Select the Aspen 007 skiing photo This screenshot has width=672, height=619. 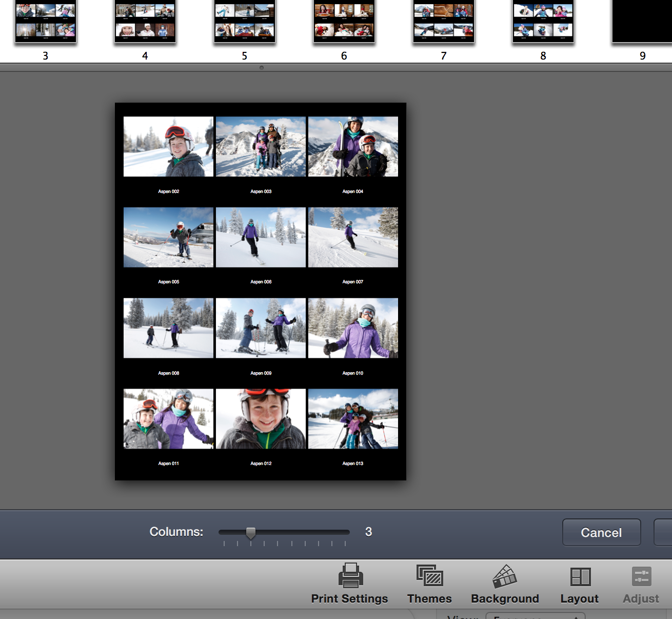point(353,237)
